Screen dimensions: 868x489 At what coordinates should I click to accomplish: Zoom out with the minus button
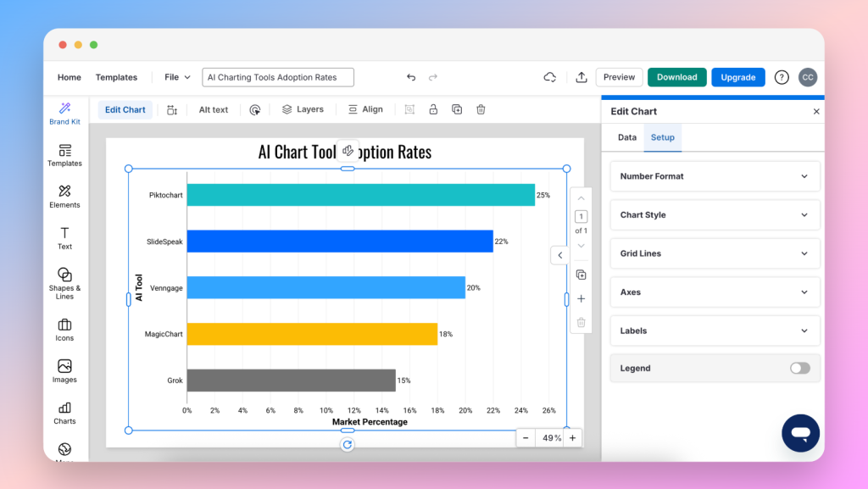click(526, 438)
